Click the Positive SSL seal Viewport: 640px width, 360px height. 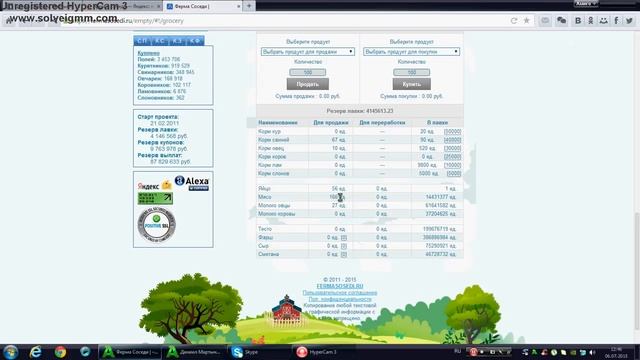(156, 224)
